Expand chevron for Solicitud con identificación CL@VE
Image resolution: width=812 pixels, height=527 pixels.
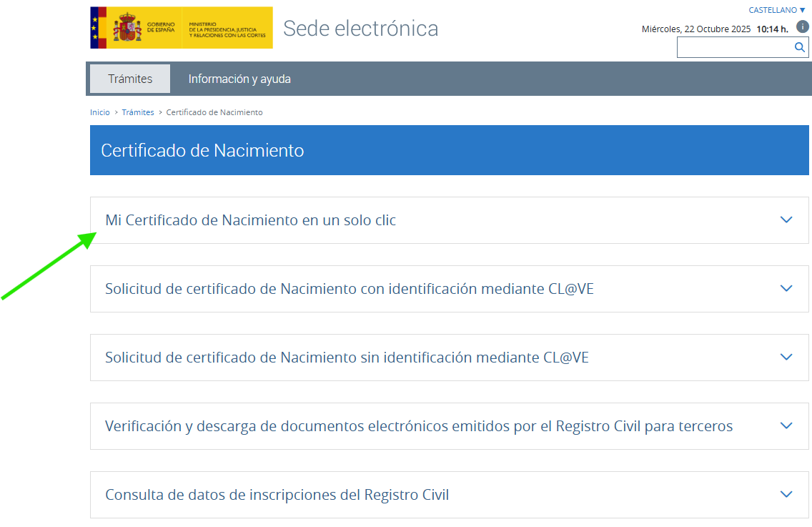786,289
